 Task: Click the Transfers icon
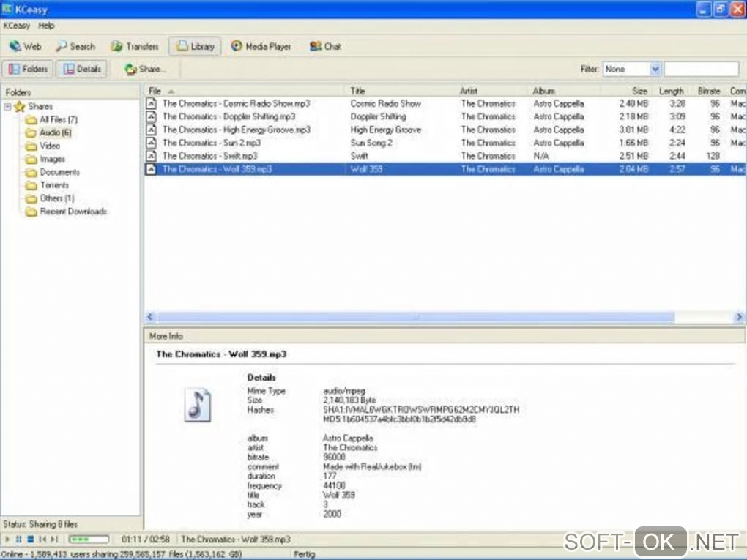116,46
